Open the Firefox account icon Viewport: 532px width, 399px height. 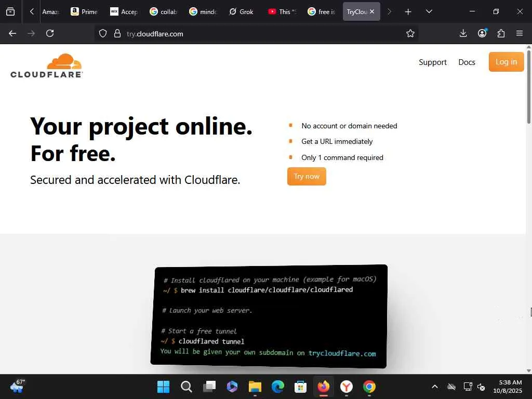482,33
